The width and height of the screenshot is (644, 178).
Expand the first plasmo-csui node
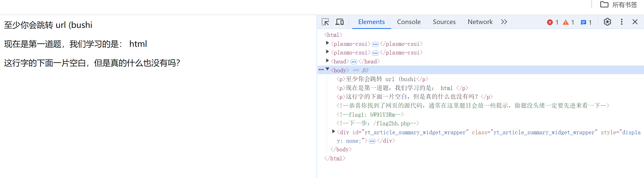327,43
